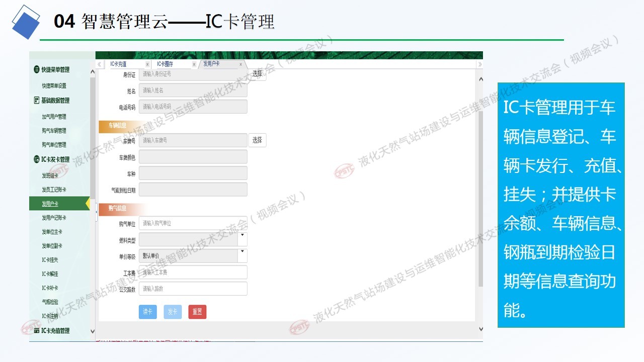
Task: Open the IC卡补卡 menu item
Action: click(x=50, y=288)
